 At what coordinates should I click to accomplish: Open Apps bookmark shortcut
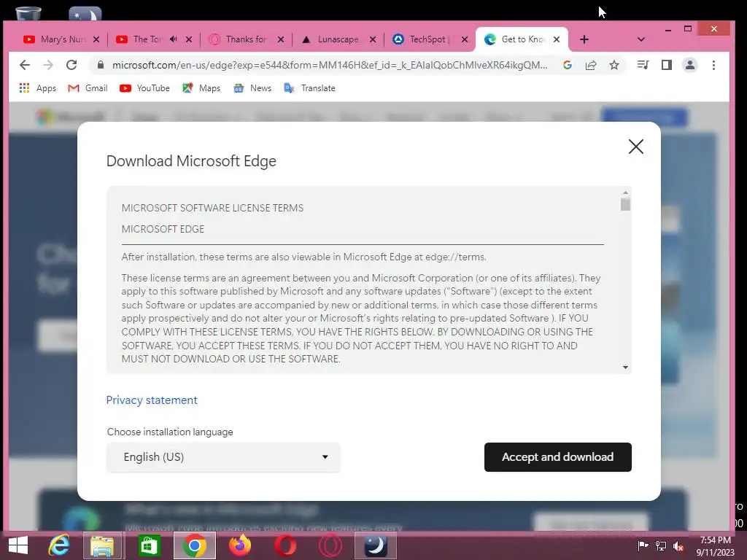click(x=38, y=88)
